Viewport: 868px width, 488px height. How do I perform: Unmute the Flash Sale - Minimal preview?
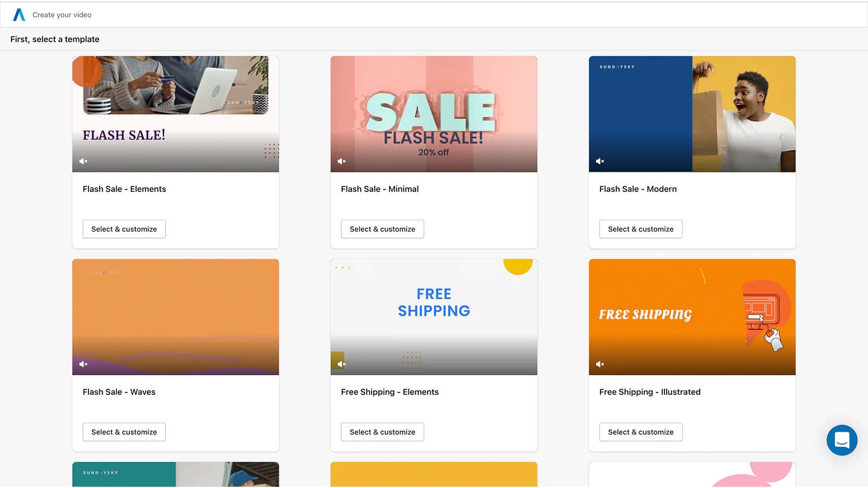tap(341, 161)
